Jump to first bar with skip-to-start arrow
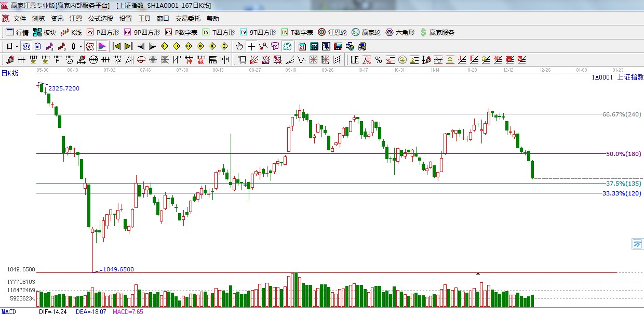Screen dimensions: 644x314 (x=116, y=46)
